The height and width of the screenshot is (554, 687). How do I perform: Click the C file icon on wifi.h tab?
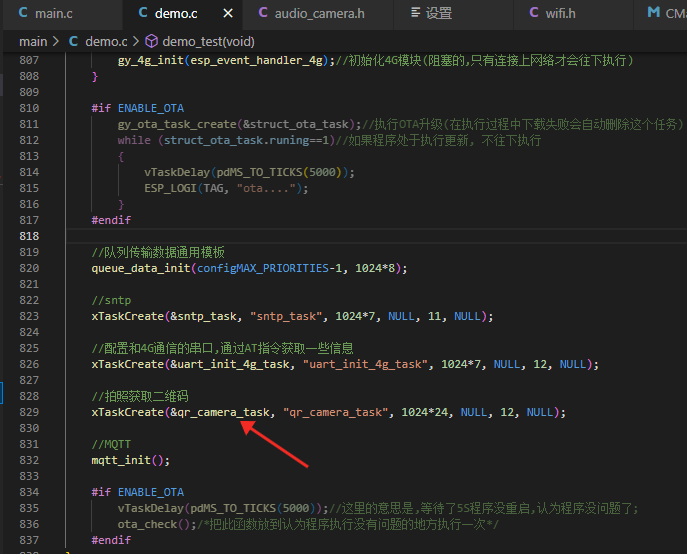click(x=534, y=13)
